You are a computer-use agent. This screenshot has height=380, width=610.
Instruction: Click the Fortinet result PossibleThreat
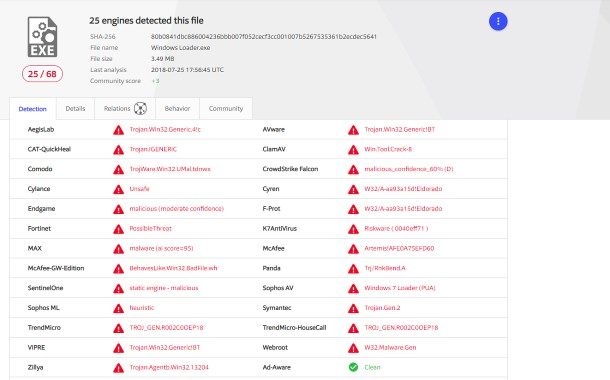click(x=151, y=228)
